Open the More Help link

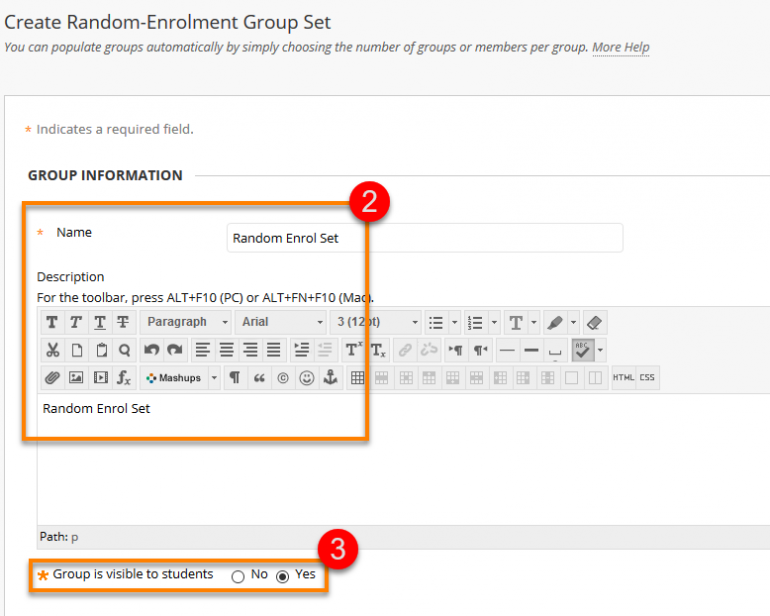point(621,48)
